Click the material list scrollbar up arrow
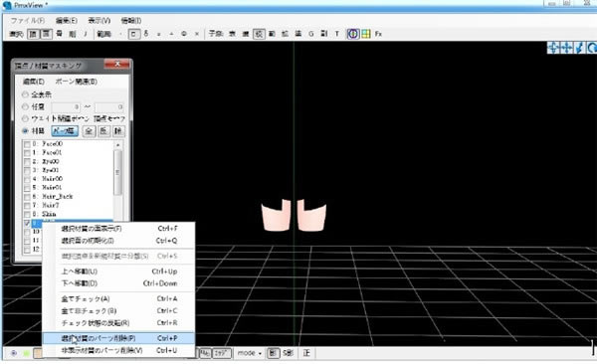Viewport: 597px width, 364px height. coord(118,145)
